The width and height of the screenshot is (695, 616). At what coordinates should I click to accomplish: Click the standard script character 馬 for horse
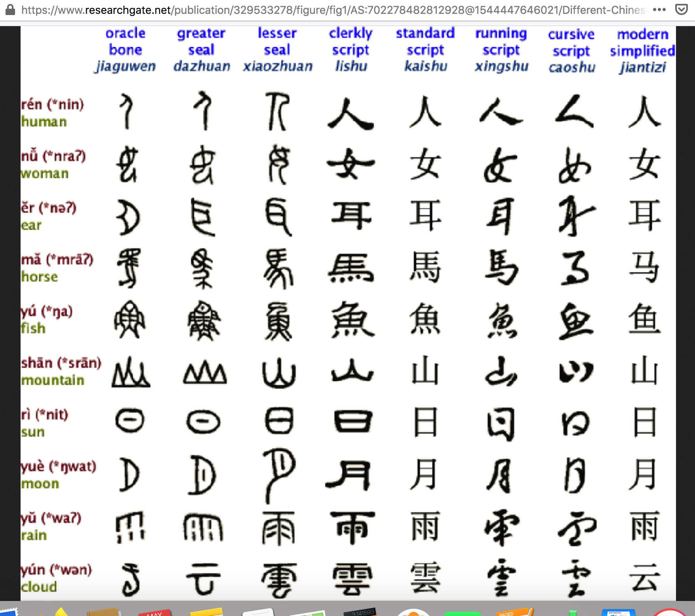tap(425, 267)
